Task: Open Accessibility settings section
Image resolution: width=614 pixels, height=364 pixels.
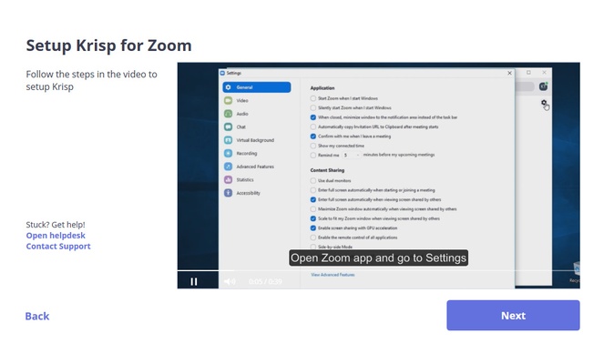Action: [x=257, y=193]
